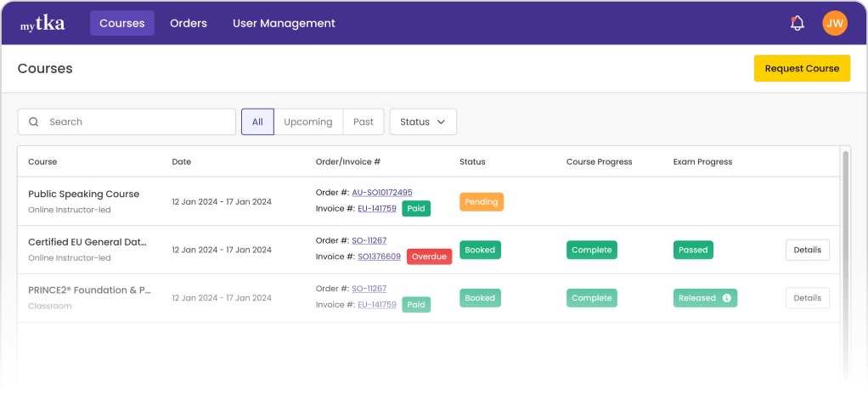The image size is (868, 411).
Task: Open the JW user avatar menu
Action: [835, 24]
